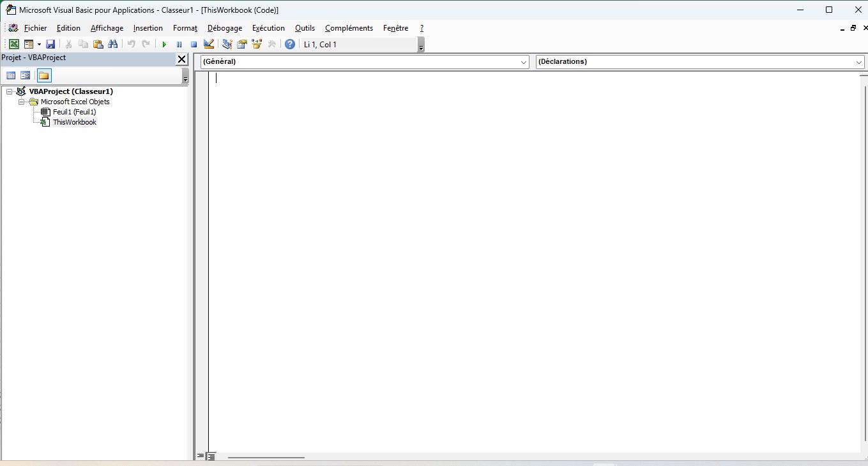Open the Edition menu
The height and width of the screenshot is (466, 868).
[68, 28]
